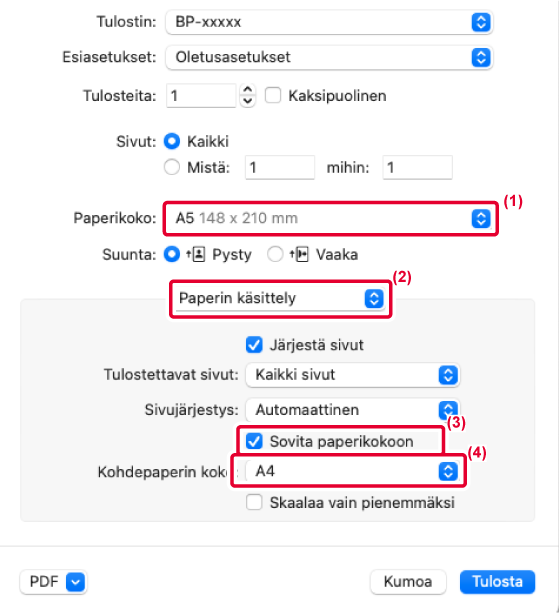This screenshot has width=559, height=613.
Task: Enable Skaalaa vain pienemmäksi checkbox
Action: pyautogui.click(x=254, y=502)
